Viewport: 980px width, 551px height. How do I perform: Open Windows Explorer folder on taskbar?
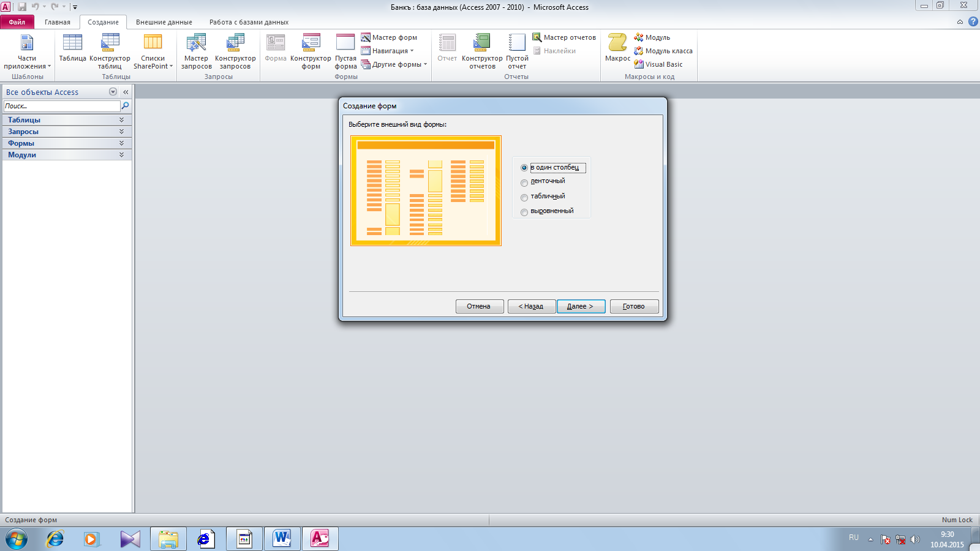point(168,539)
